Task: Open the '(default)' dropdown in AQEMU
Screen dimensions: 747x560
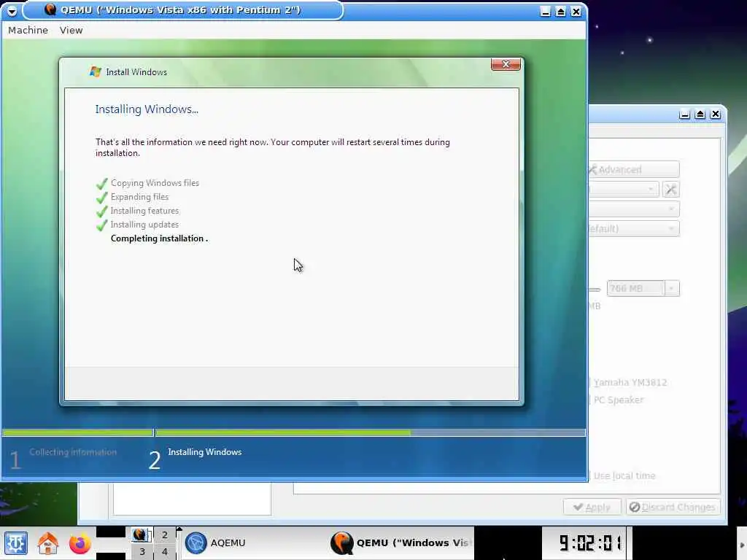Action: pyautogui.click(x=634, y=228)
